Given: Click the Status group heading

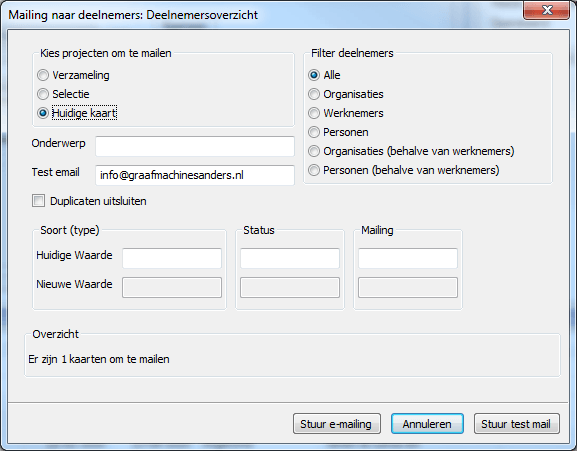Looking at the screenshot, I should (x=259, y=230).
